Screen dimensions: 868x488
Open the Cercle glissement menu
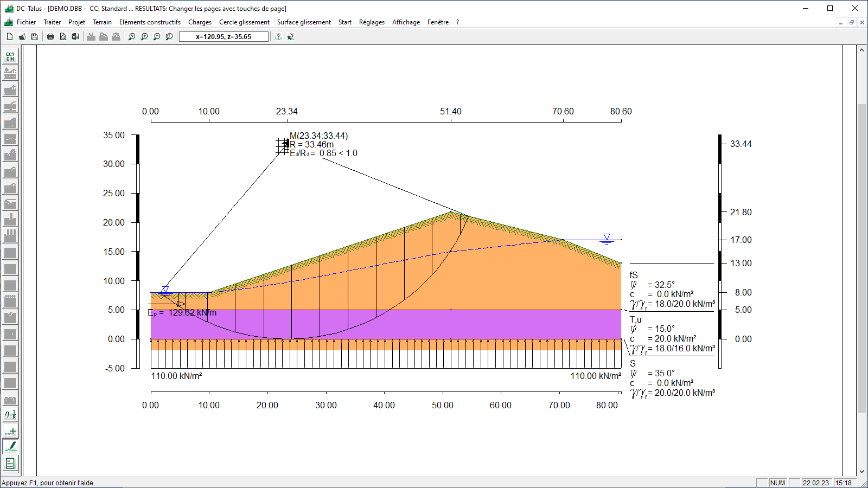[244, 22]
